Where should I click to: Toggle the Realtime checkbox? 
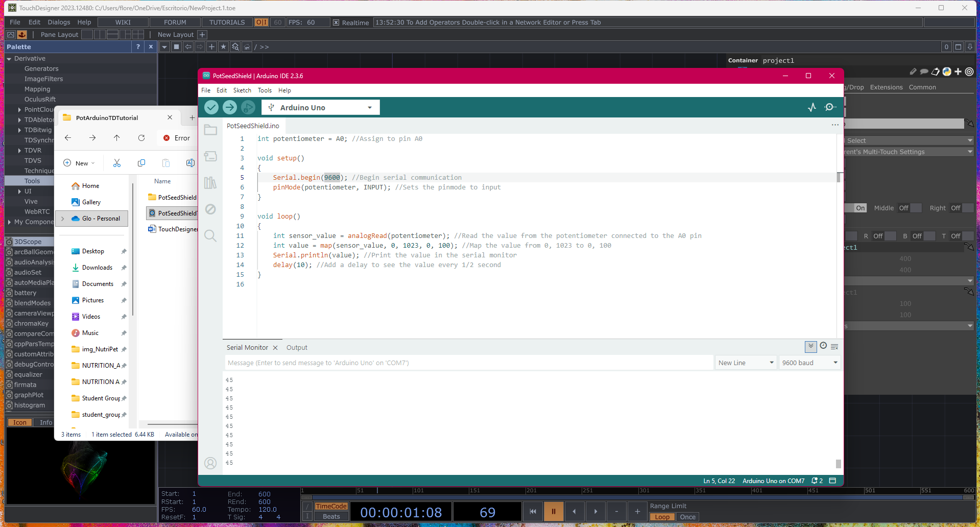[x=336, y=22]
